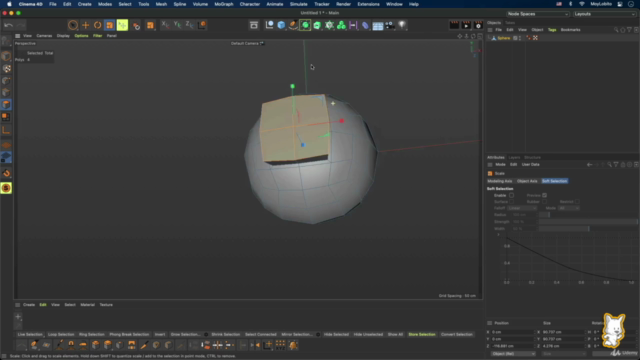The image size is (640, 360).
Task: Click the Axis mode L-shaped icon
Action: (x=6, y=130)
